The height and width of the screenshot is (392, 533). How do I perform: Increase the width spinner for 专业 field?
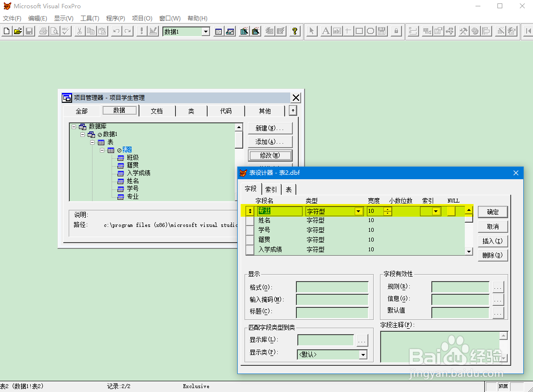387,209
